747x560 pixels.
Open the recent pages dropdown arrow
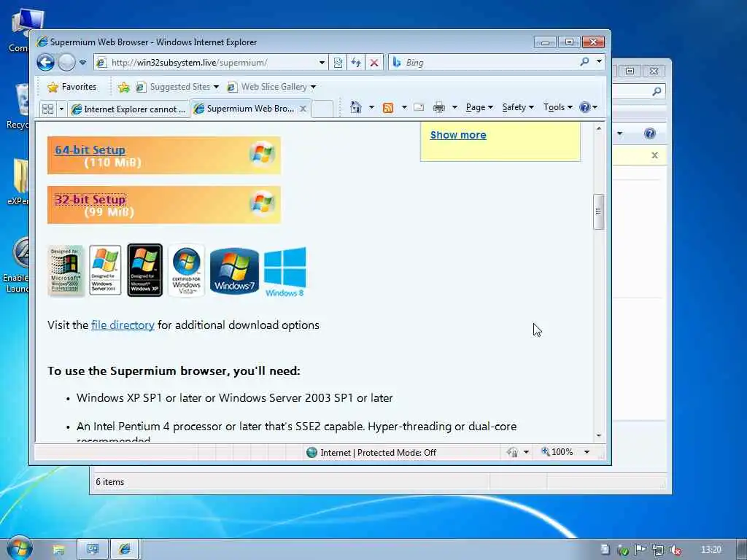[x=83, y=63]
